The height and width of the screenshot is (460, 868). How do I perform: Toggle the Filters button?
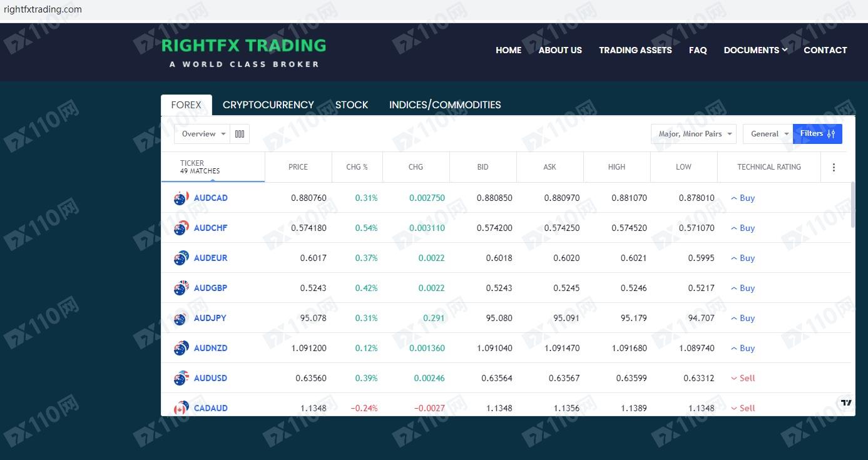coord(817,134)
